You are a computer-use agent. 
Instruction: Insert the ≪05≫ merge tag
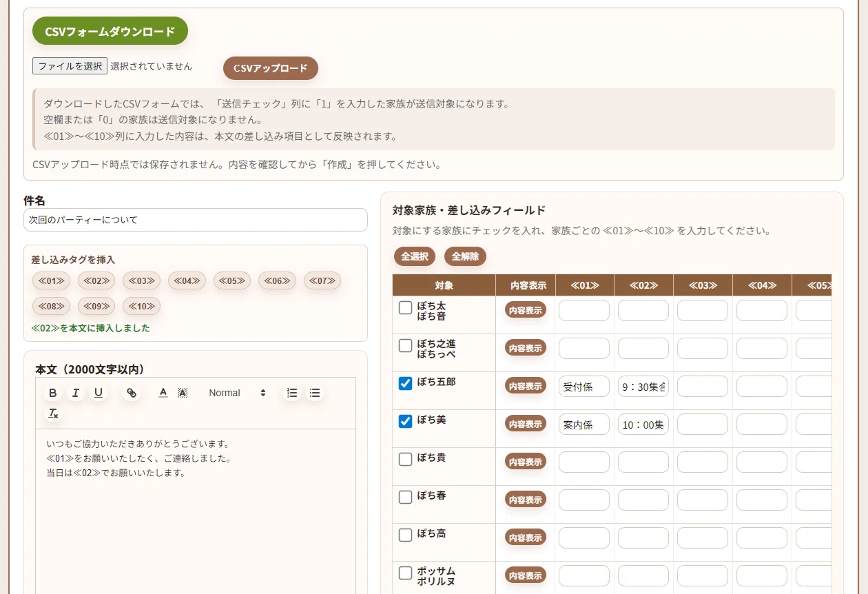[232, 280]
